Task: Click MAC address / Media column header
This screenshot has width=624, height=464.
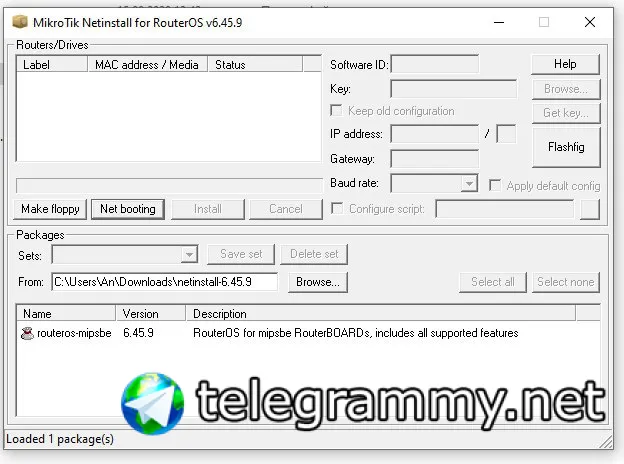Action: [x=147, y=64]
